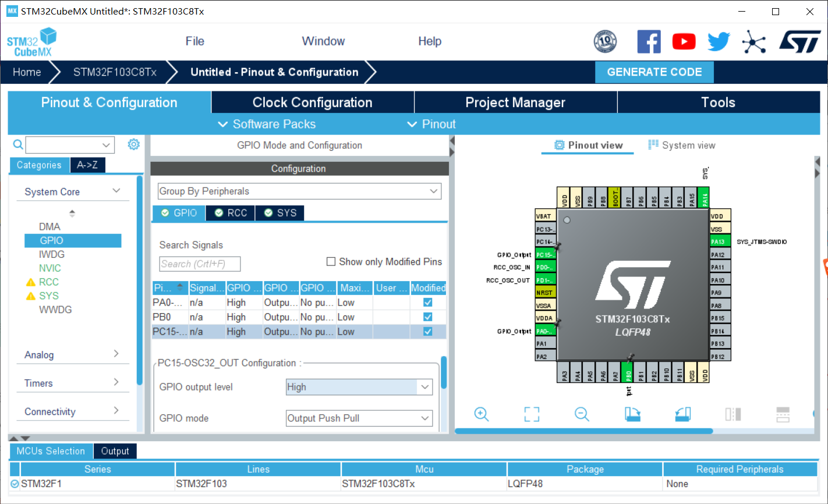The height and width of the screenshot is (504, 828).
Task: Rotate the chip counter-clockwise
Action: pyautogui.click(x=683, y=414)
